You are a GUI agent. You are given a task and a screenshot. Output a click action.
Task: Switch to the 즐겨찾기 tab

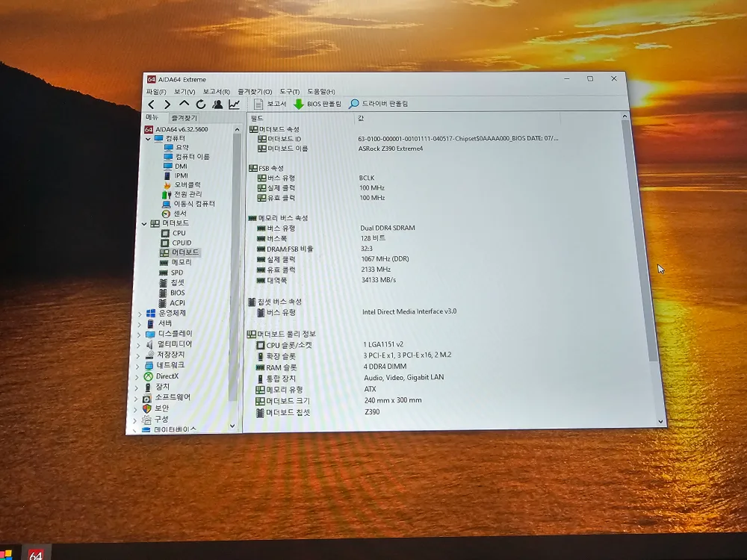pyautogui.click(x=184, y=118)
